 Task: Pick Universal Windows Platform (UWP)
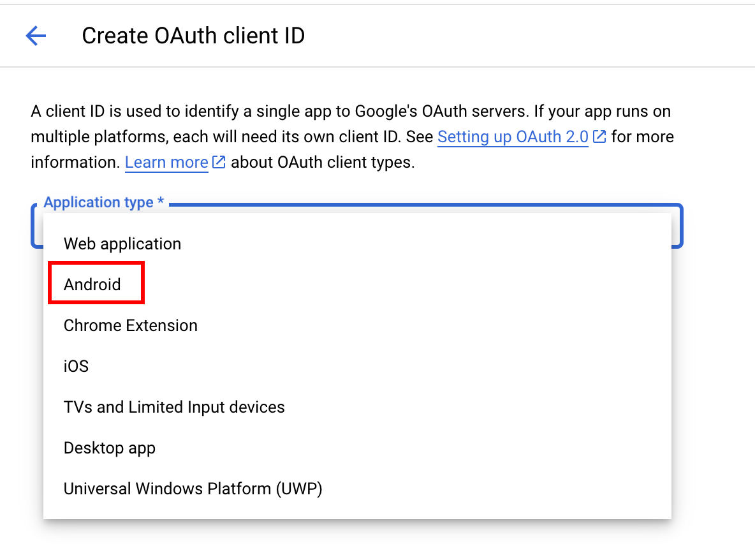[x=193, y=489]
